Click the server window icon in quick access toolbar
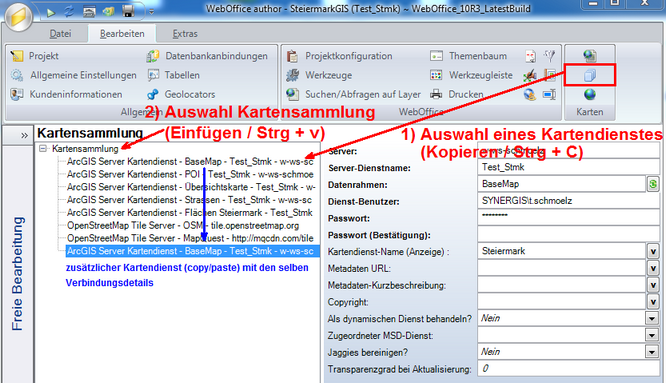Viewport: 666px width, 383px height. click(x=89, y=12)
